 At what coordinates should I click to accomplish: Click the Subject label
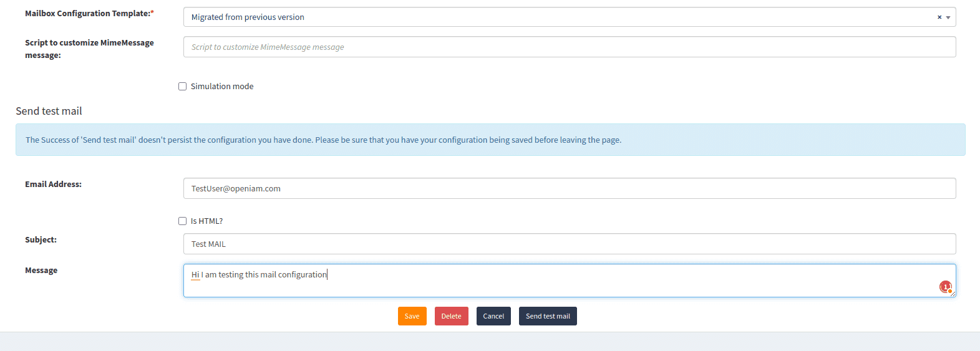point(41,240)
